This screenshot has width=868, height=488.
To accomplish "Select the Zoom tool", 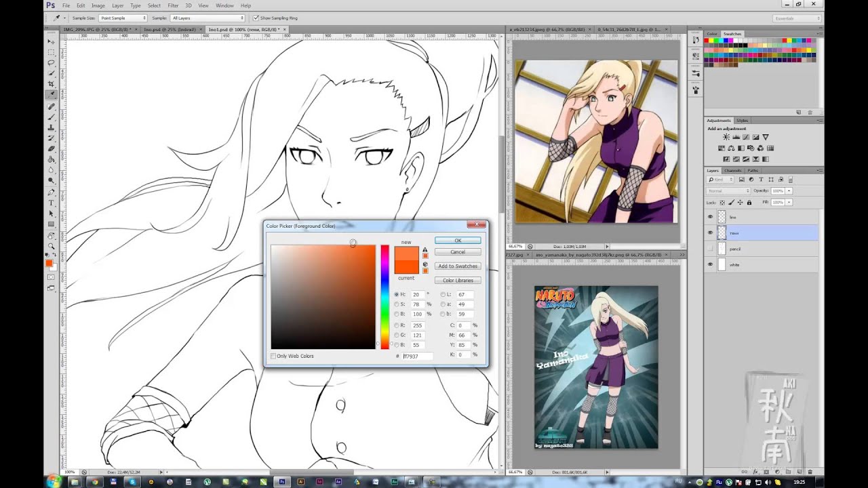I will (x=51, y=247).
